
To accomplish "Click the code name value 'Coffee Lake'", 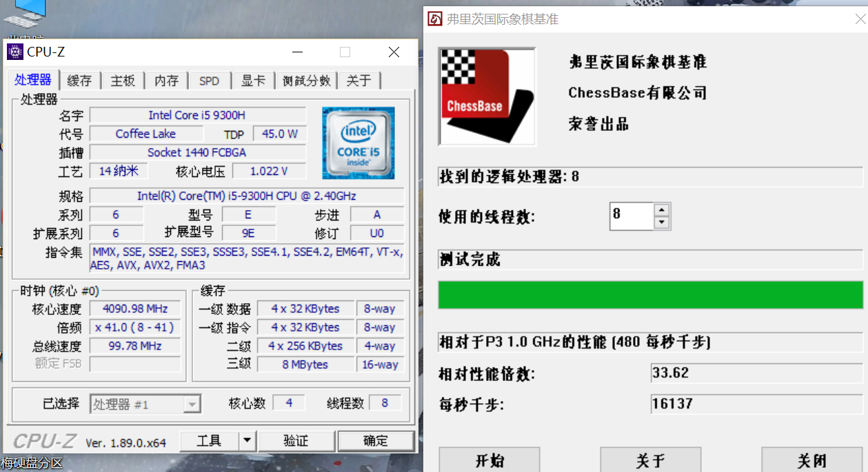I will (146, 134).
